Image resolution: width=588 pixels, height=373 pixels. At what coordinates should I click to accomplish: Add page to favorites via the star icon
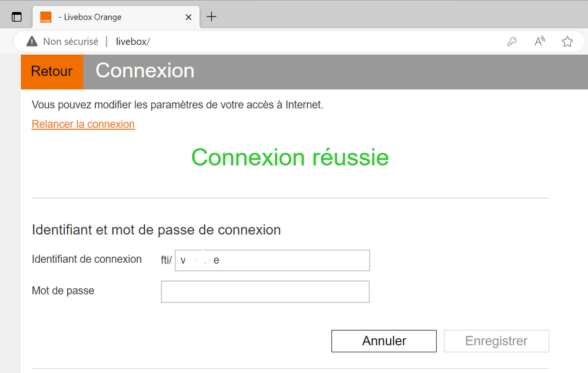[567, 41]
